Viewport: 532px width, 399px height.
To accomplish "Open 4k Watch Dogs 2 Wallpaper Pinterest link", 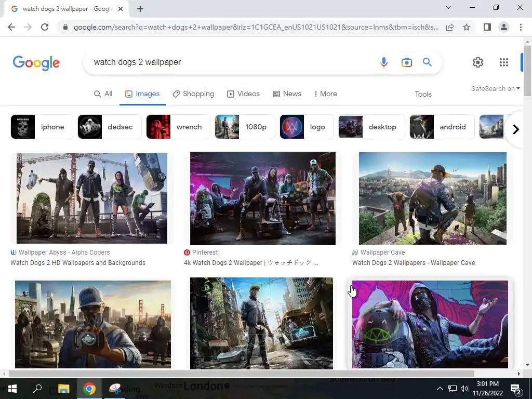I will pyautogui.click(x=251, y=262).
